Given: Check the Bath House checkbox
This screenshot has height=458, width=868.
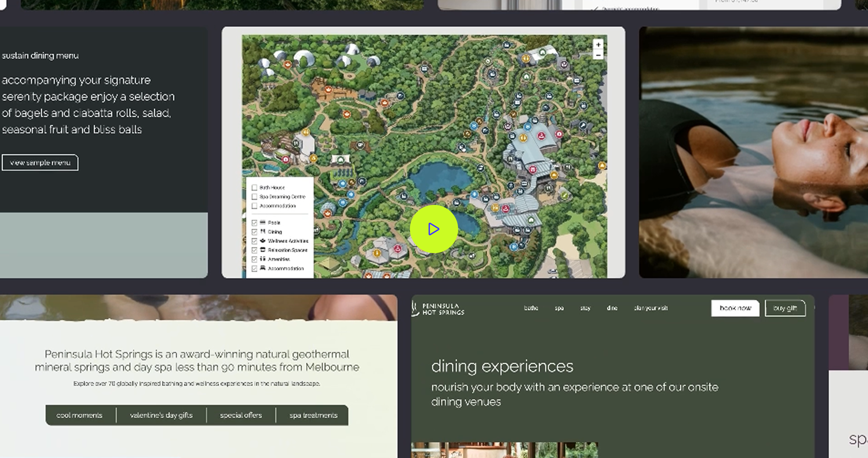Looking at the screenshot, I should 254,188.
